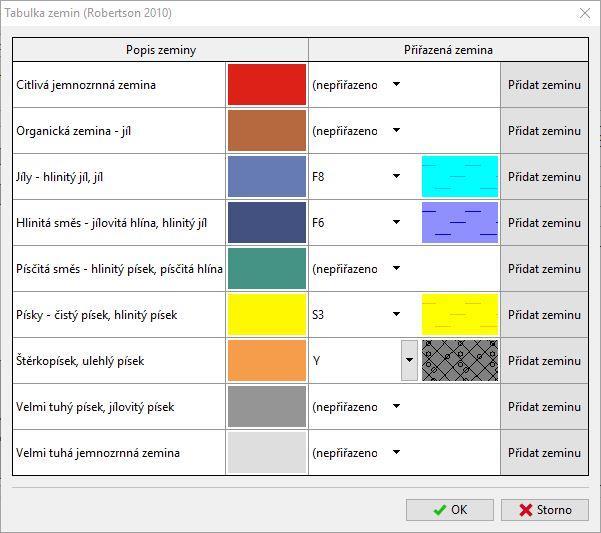Expand the F6 soil dropdown
This screenshot has width=601, height=533.
click(397, 222)
